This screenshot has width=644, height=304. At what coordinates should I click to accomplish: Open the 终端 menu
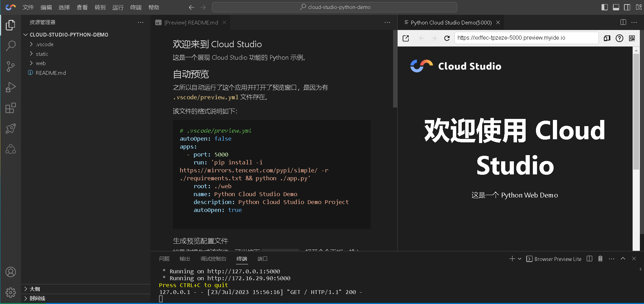(136, 7)
